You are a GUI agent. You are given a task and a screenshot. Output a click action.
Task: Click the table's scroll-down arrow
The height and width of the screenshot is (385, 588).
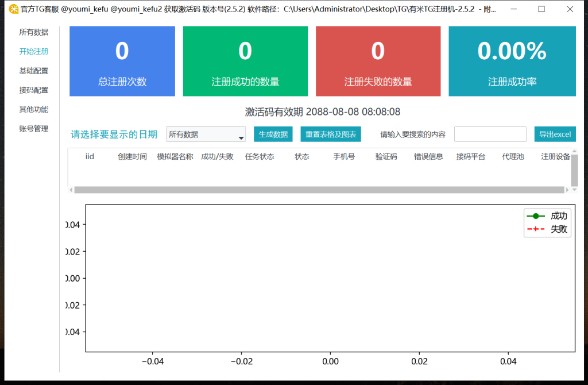(574, 190)
